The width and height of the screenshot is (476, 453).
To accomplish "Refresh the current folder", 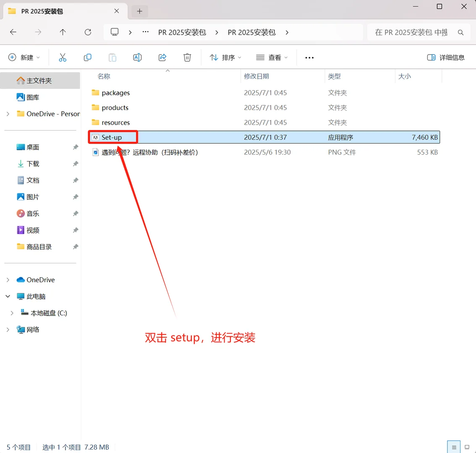I will (x=87, y=32).
